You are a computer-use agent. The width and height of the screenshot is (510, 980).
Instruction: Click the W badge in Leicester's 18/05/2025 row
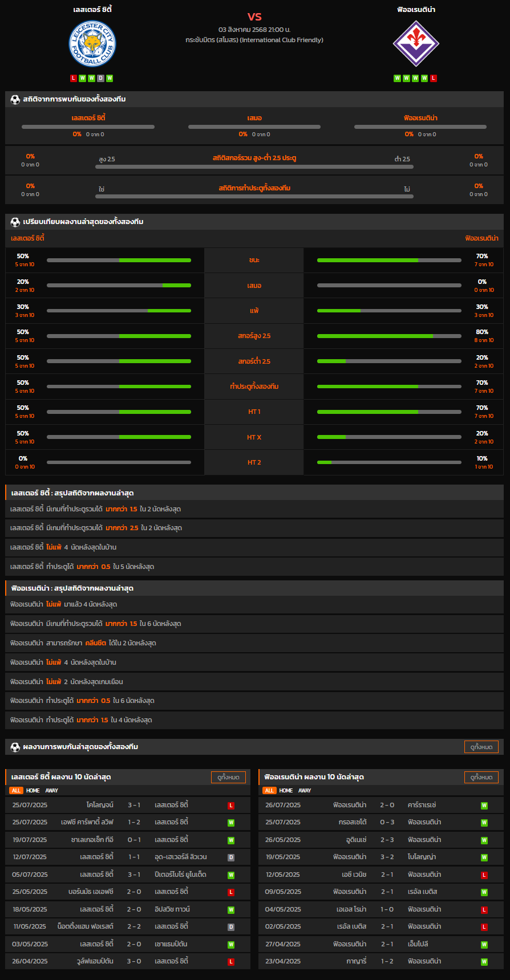point(231,910)
